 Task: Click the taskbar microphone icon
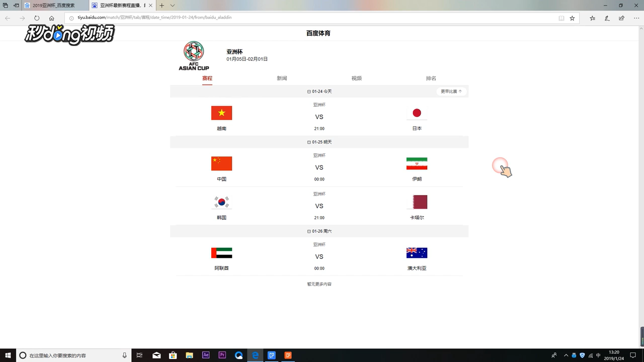(124, 355)
